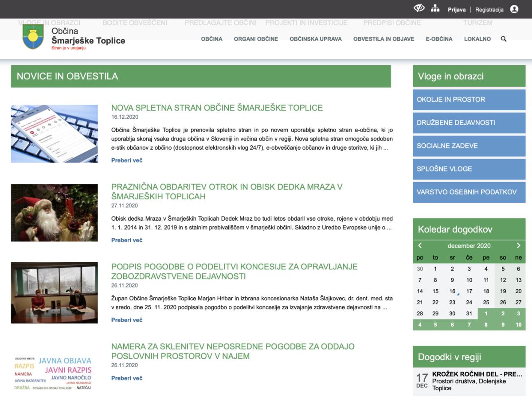Select VARSTVO OSEBNIH PODATKOV category
This screenshot has height=396, width=532.
(x=469, y=192)
